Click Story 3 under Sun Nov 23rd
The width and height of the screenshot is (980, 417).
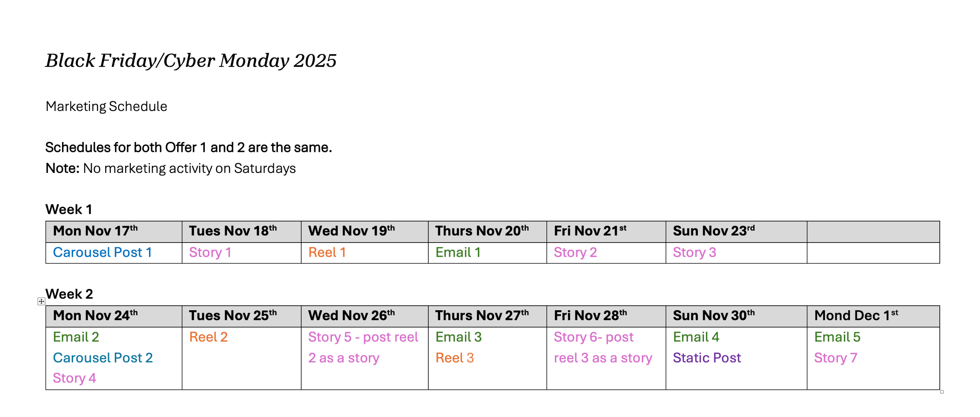694,252
